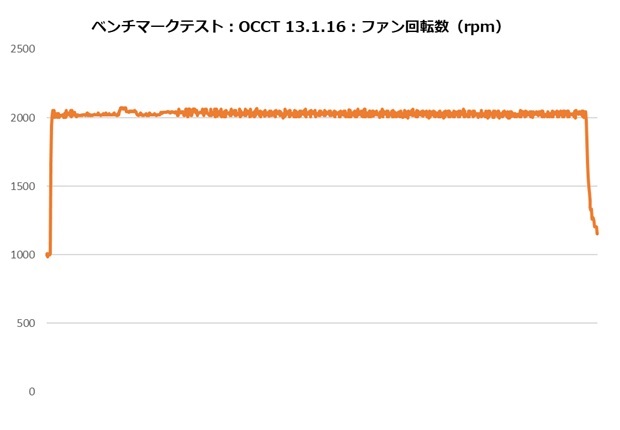Click the orange line's starting point near 1000

[x=48, y=255]
